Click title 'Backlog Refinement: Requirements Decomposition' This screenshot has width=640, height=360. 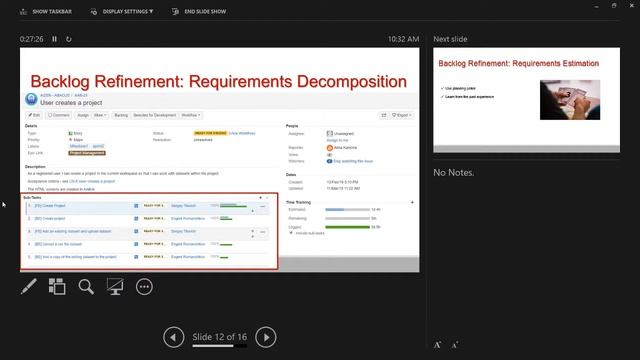click(x=219, y=81)
